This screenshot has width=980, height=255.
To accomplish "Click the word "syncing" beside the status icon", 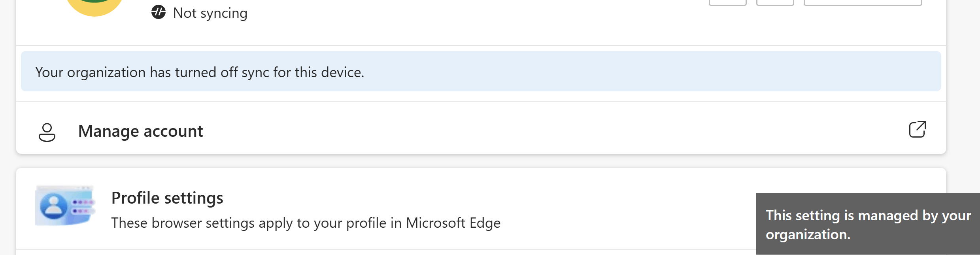I will coord(224,13).
